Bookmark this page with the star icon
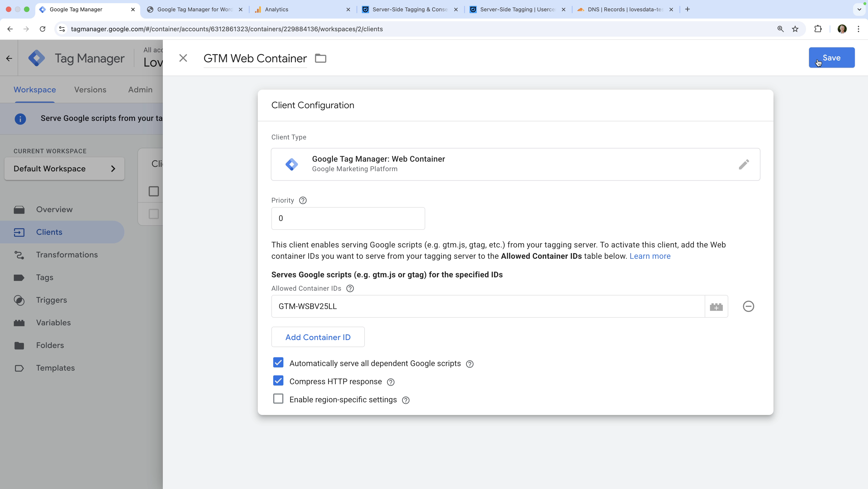 (795, 29)
